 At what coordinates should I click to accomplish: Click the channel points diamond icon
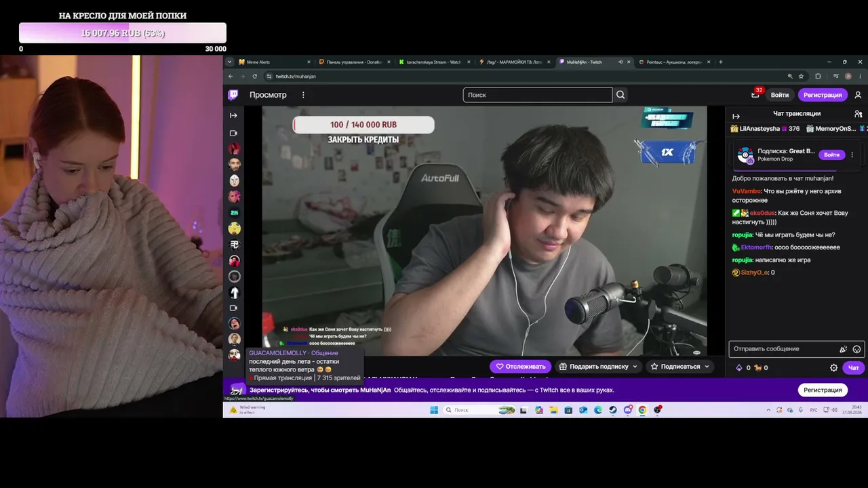click(739, 368)
